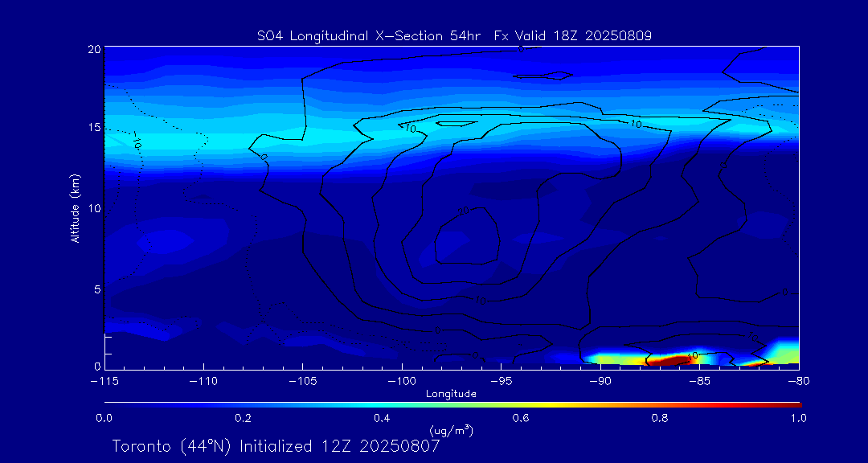
Task: Click the SO4 Longitudinal X-Section plot title
Action: pos(453,35)
